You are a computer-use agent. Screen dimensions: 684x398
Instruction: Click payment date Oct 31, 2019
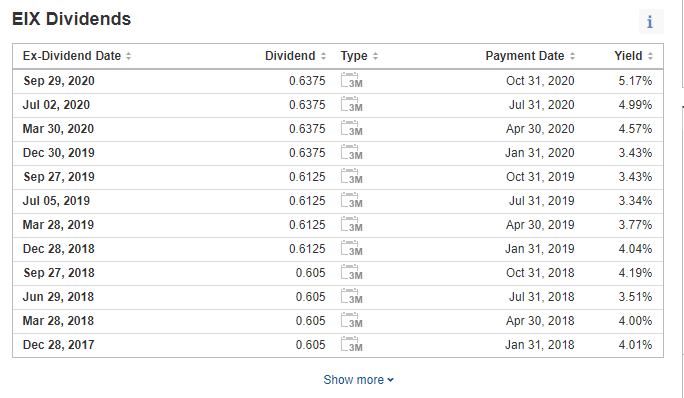(x=540, y=177)
